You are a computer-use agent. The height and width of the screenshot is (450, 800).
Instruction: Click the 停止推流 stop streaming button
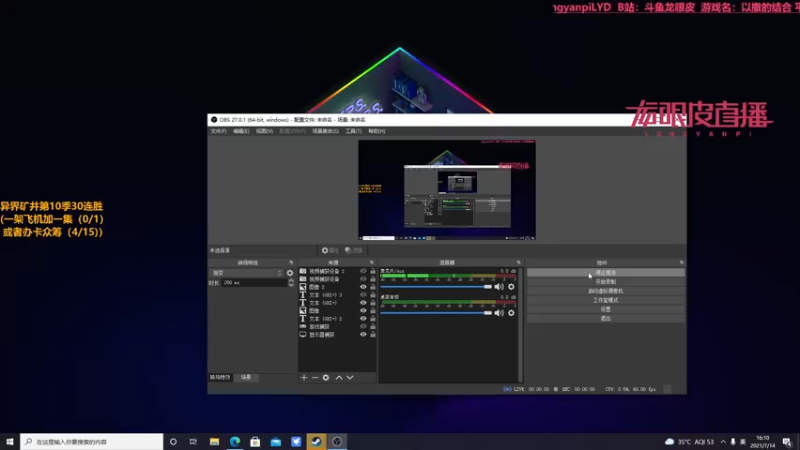[x=606, y=272]
